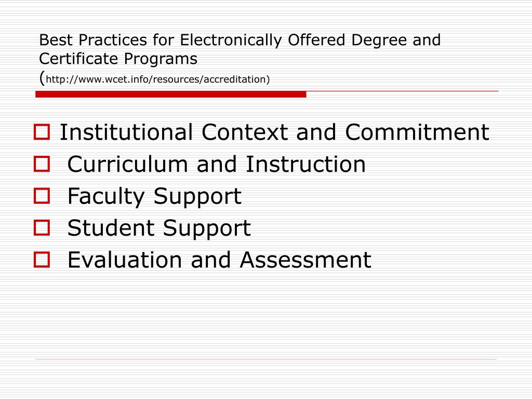Click the 'Evaluation and Assessment' bullet text
Screen dimensions: 532x399
pyautogui.click(x=219, y=260)
